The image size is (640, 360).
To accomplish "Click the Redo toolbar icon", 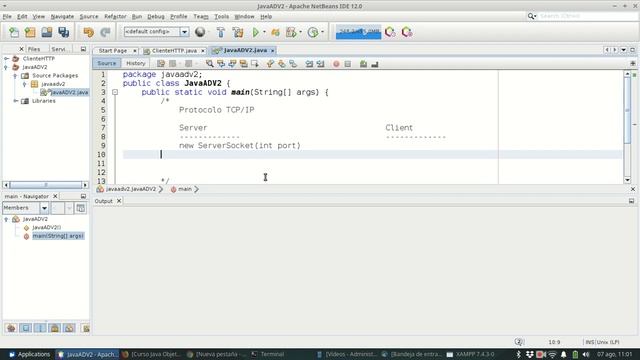I will pyautogui.click(x=105, y=32).
